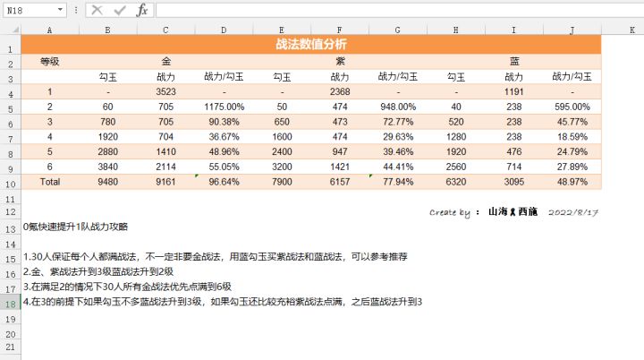The width and height of the screenshot is (644, 360).
Task: Click tip line starting 4.在3的前提下
Action: click(x=223, y=302)
